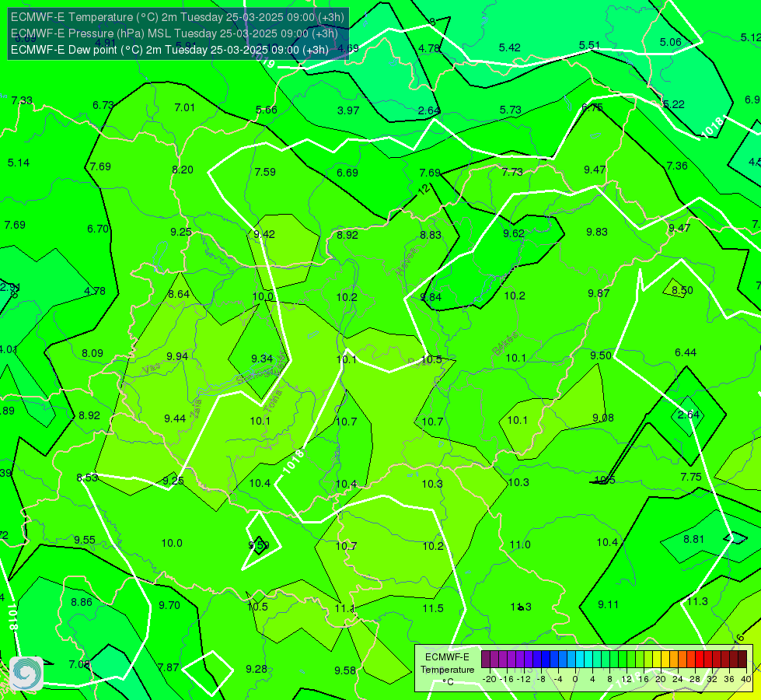Click the temperature value 8.50
761x700 pixels.
pyautogui.click(x=682, y=290)
